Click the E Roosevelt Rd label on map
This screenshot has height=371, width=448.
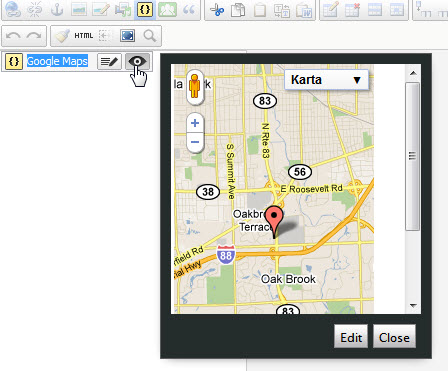(311, 189)
